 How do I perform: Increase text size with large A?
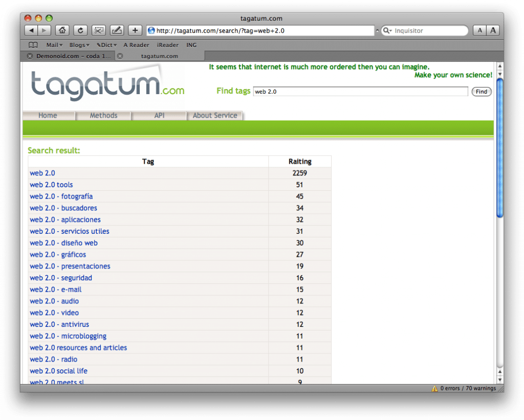click(493, 30)
